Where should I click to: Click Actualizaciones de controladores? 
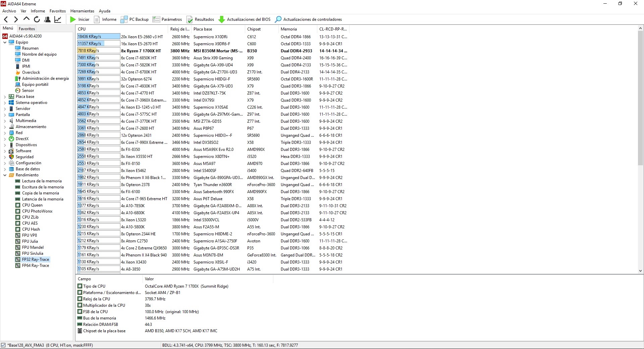coord(308,19)
